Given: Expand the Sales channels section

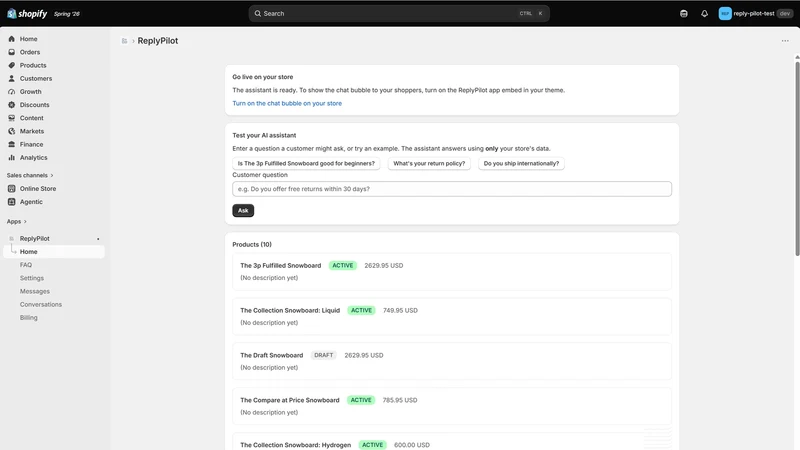Looking at the screenshot, I should tap(30, 176).
